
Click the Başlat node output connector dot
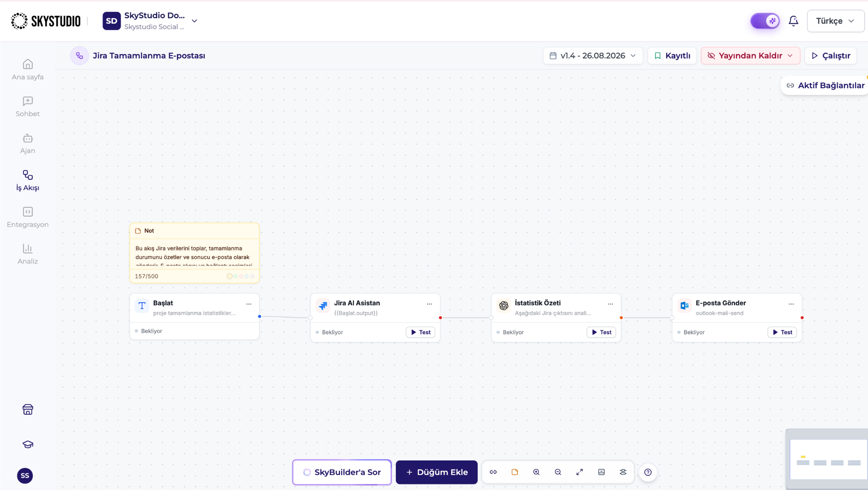point(259,317)
